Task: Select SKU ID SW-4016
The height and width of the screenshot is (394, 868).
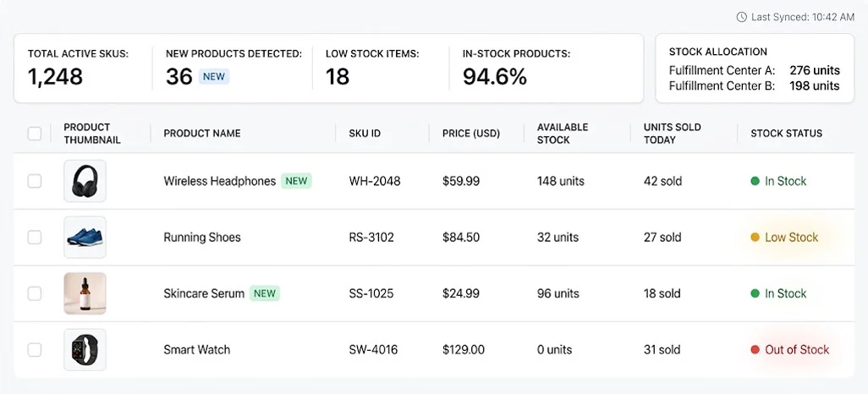Action: pyautogui.click(x=373, y=350)
